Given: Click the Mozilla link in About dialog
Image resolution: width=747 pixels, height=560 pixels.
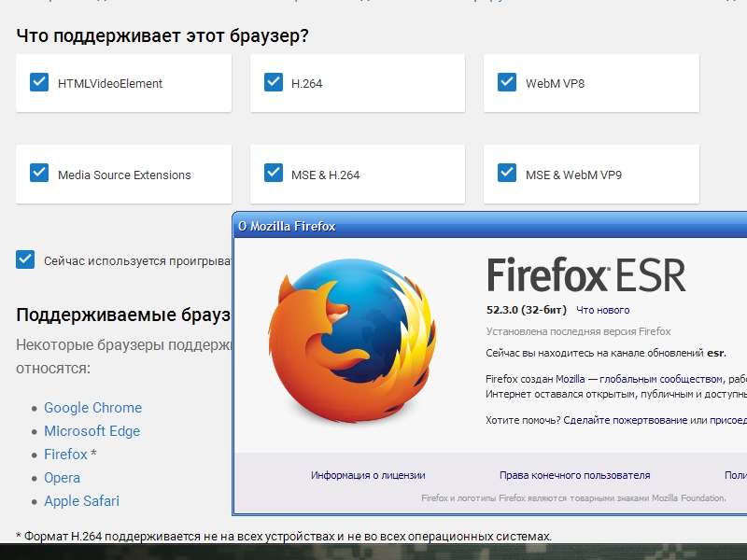Looking at the screenshot, I should [x=571, y=379].
